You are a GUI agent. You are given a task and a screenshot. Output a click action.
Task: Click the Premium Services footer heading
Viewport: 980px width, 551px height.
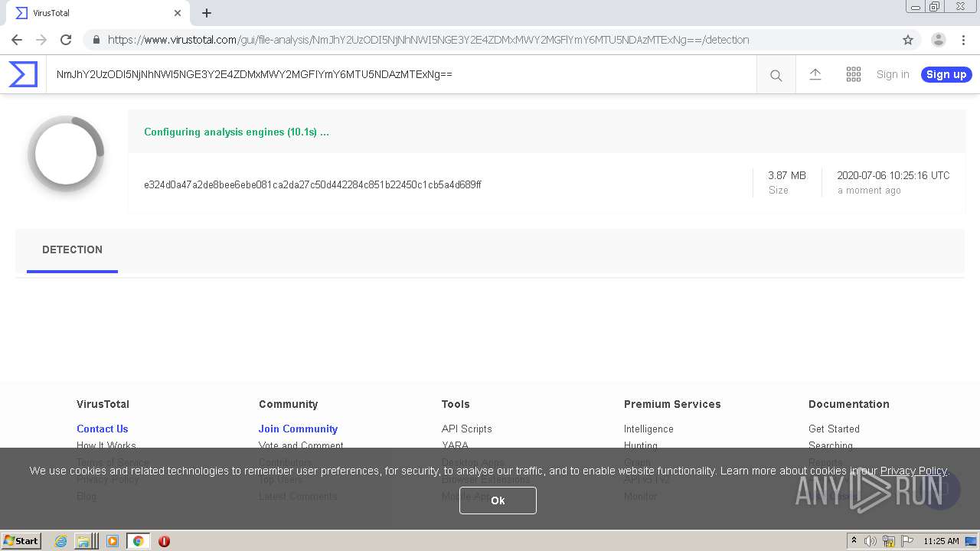coord(672,404)
